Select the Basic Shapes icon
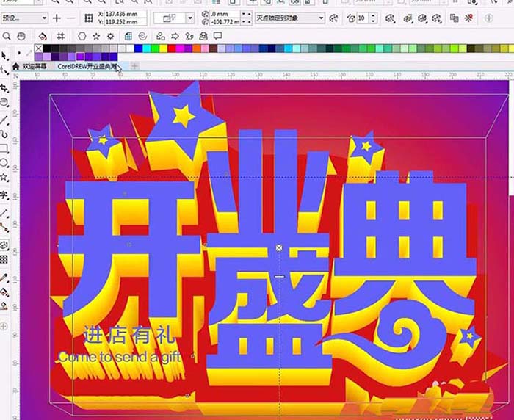The image size is (514, 420). [160, 36]
